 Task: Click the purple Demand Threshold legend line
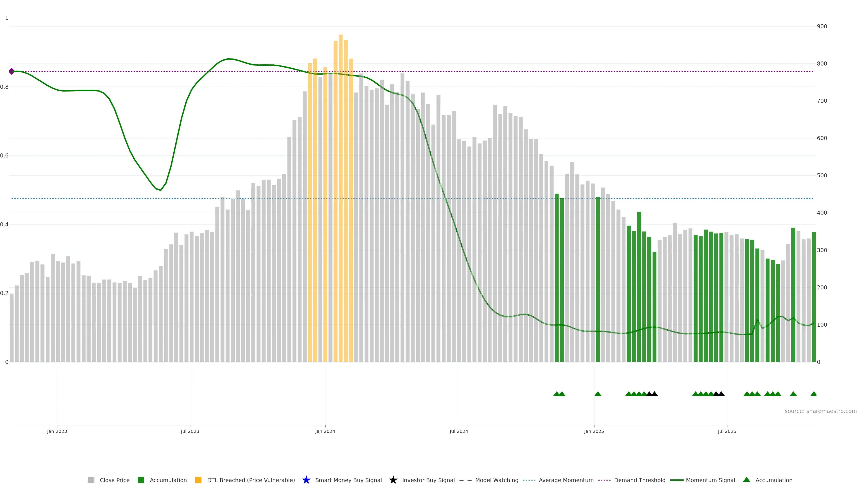click(604, 480)
